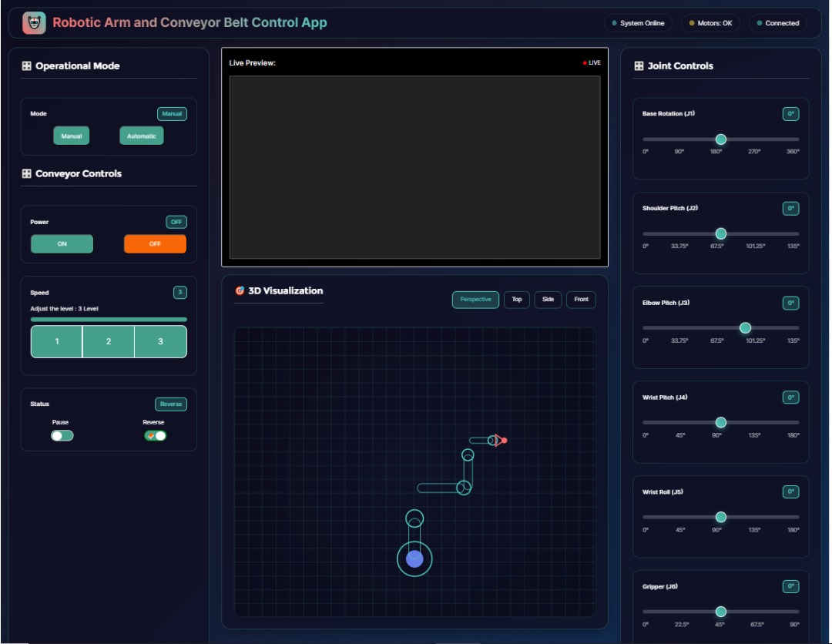Select the Front view tab
Image resolution: width=832 pixels, height=644 pixels.
(581, 300)
